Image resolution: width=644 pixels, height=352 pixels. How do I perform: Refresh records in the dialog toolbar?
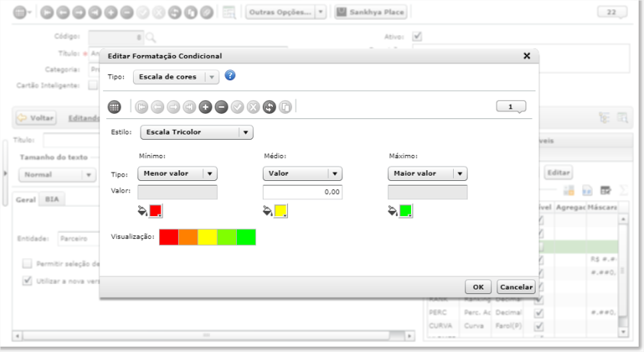click(x=270, y=107)
